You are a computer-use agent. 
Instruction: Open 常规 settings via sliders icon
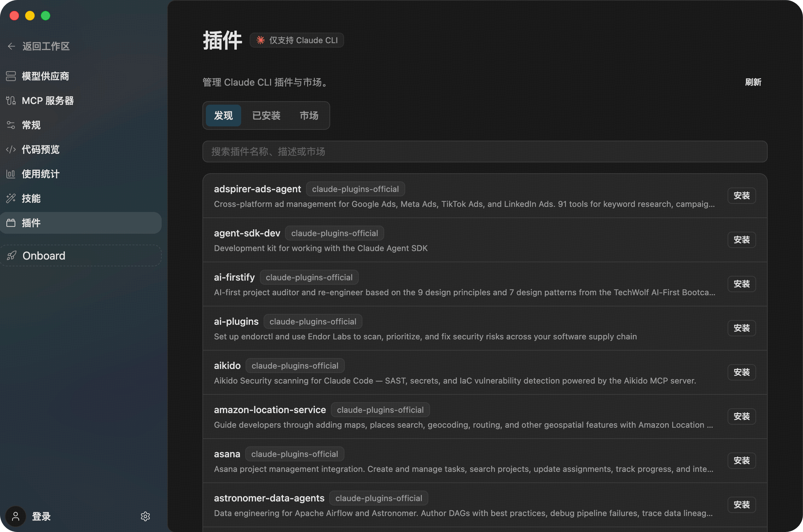(11, 125)
